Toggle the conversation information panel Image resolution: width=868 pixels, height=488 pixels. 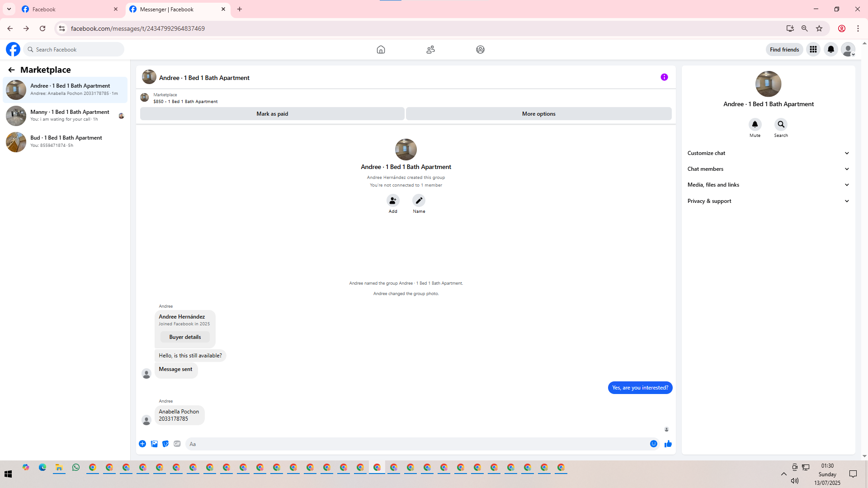(x=664, y=77)
